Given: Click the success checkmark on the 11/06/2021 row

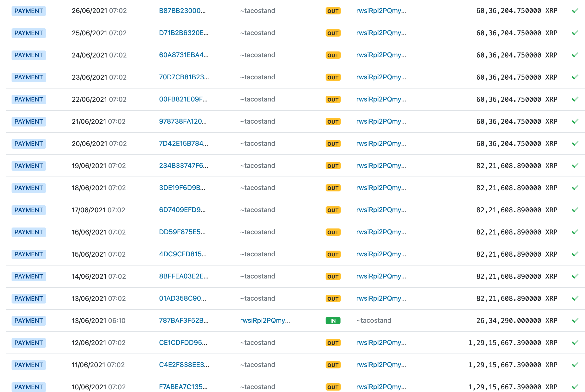Looking at the screenshot, I should (575, 365).
